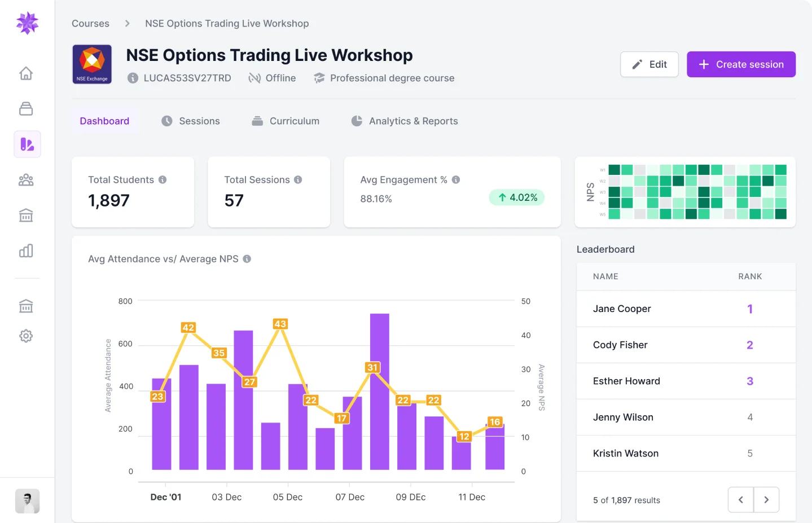
Task: Click the NPS data label 43
Action: 280,324
